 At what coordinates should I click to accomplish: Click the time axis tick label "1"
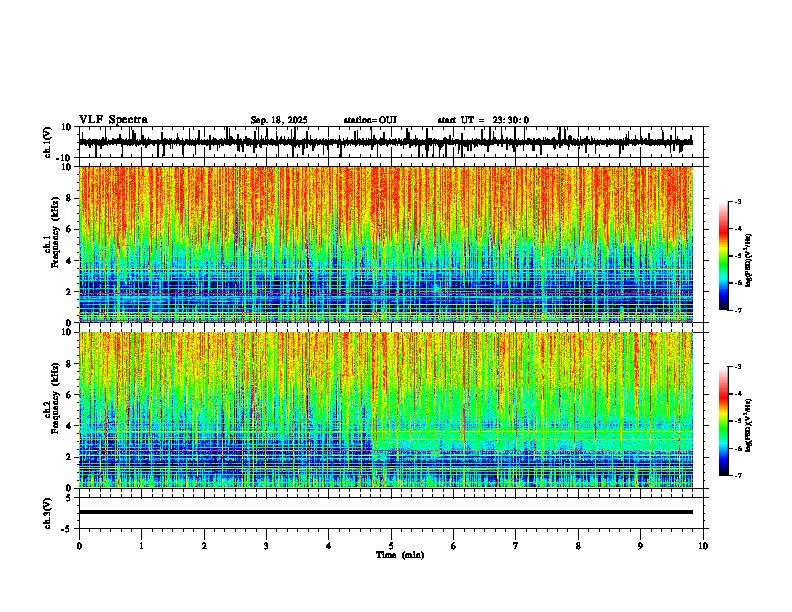[x=142, y=546]
